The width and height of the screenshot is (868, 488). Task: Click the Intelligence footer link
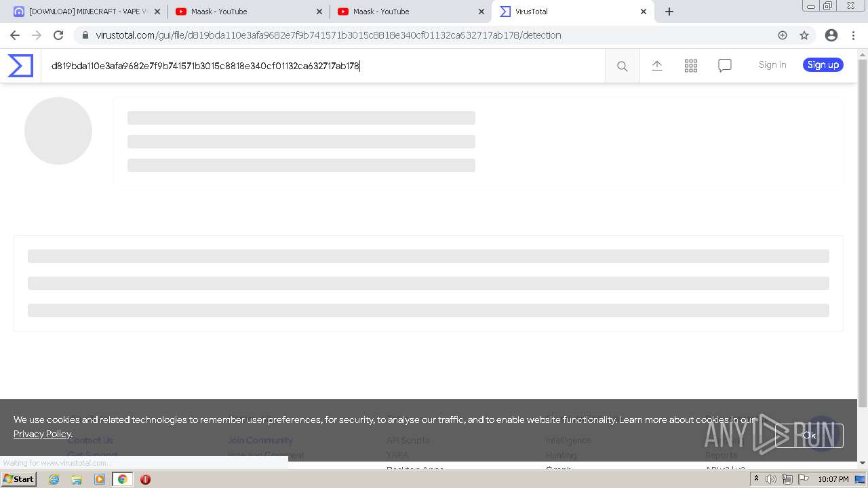point(568,440)
